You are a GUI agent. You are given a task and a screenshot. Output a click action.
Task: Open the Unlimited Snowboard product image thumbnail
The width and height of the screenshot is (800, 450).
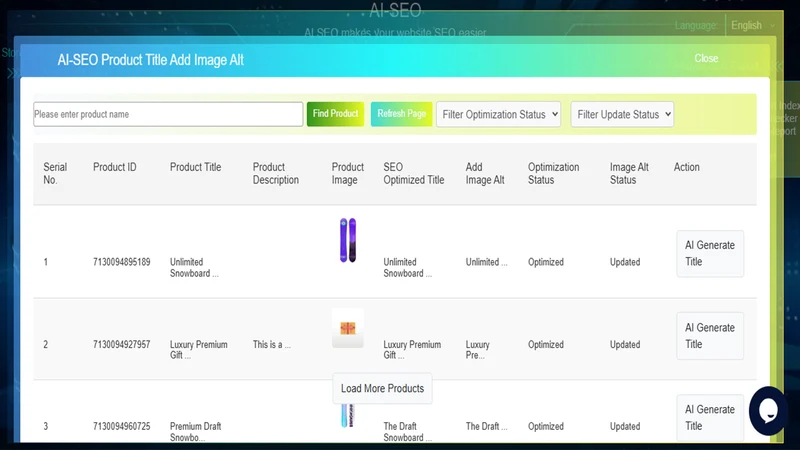348,240
